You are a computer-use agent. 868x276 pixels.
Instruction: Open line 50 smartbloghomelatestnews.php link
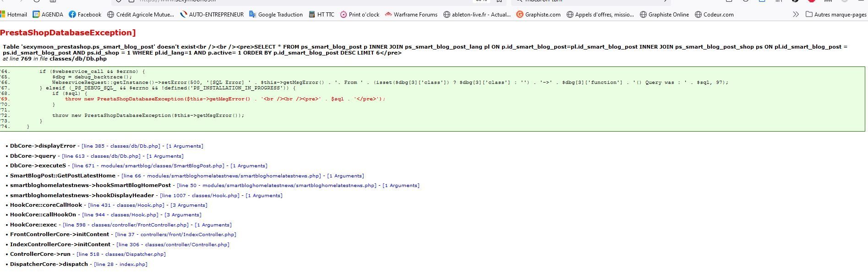(x=277, y=186)
